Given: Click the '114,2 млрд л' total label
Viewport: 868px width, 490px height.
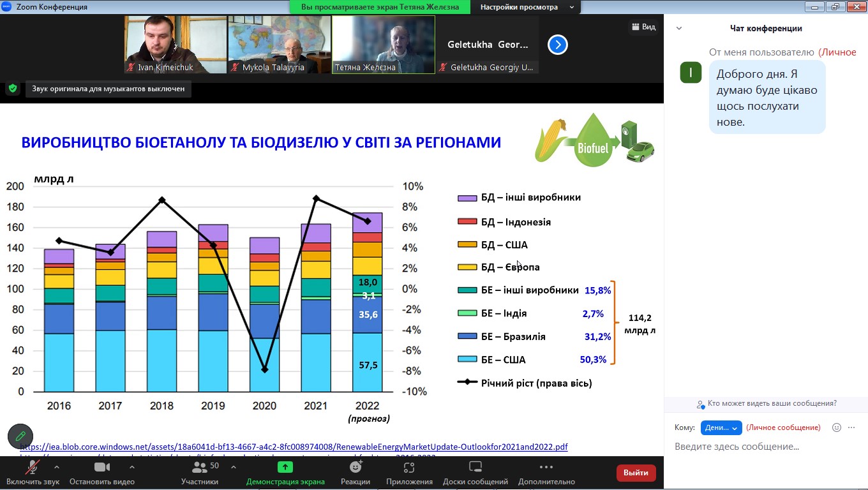Looking at the screenshot, I should [640, 324].
